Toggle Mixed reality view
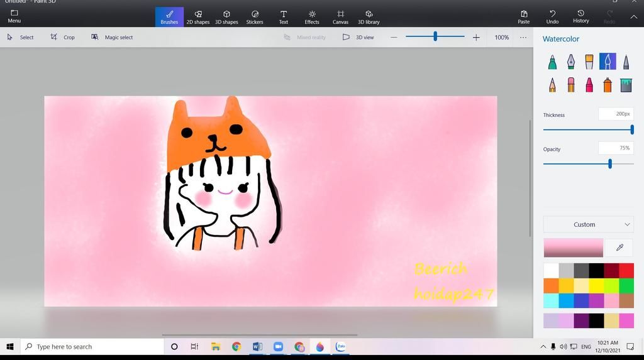The width and height of the screenshot is (644, 360). pos(305,37)
